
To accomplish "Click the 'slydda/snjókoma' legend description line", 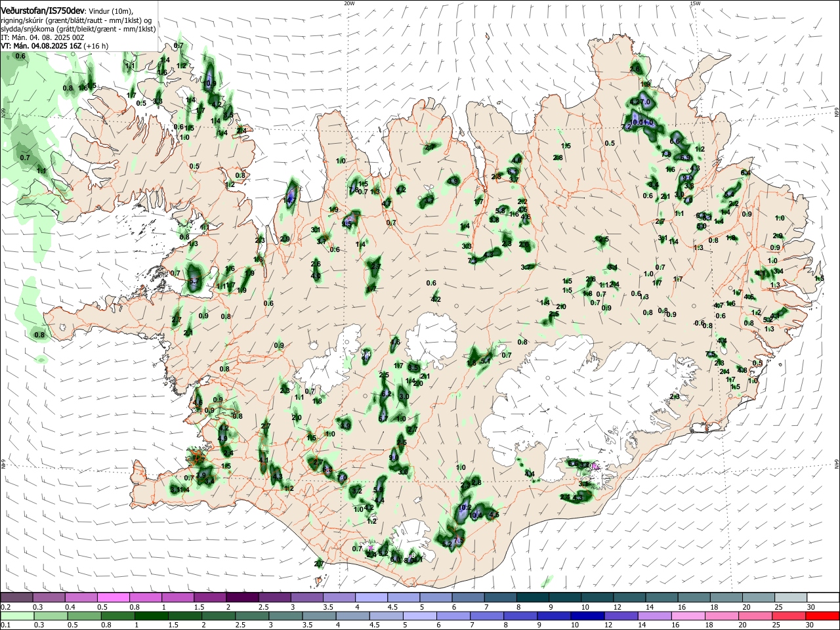I will [x=77, y=29].
